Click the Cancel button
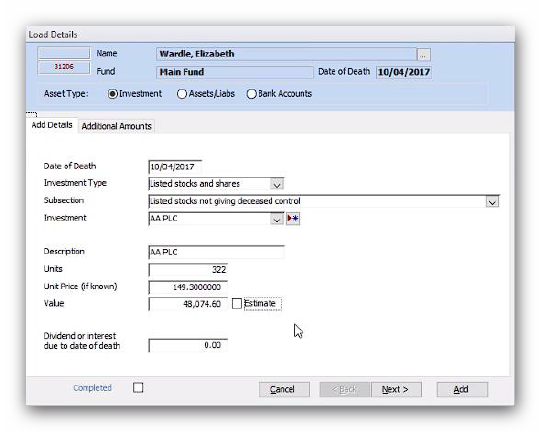The width and height of the screenshot is (541, 432). coord(284,390)
